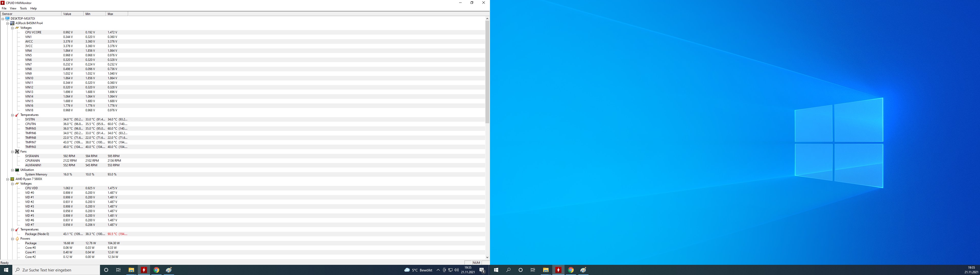
Task: Open HWMonitor from the left taskbar
Action: pyautogui.click(x=144, y=270)
